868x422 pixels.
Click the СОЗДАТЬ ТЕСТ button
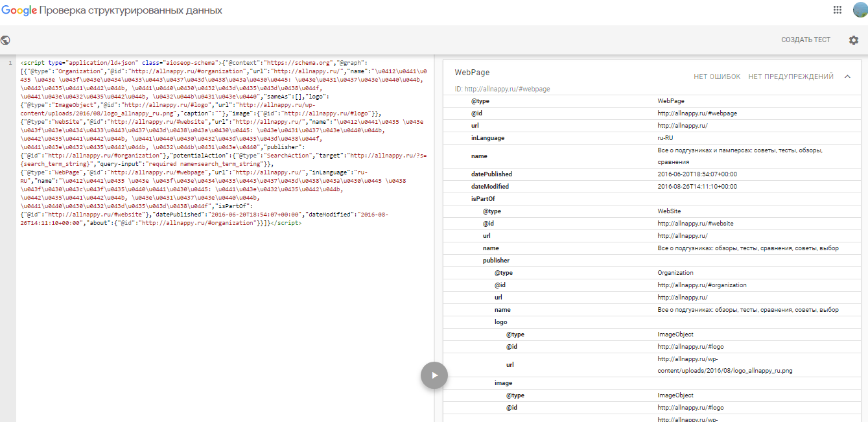click(805, 40)
